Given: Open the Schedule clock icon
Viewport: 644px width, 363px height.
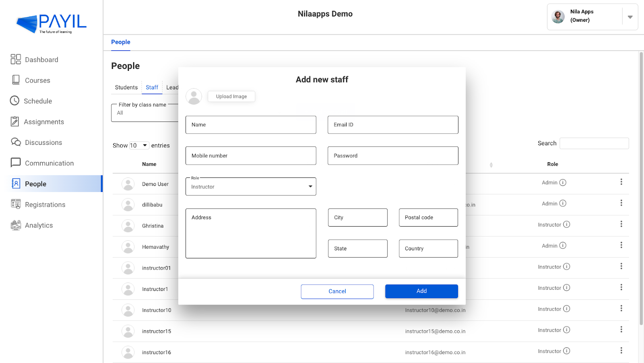Looking at the screenshot, I should pos(14,101).
